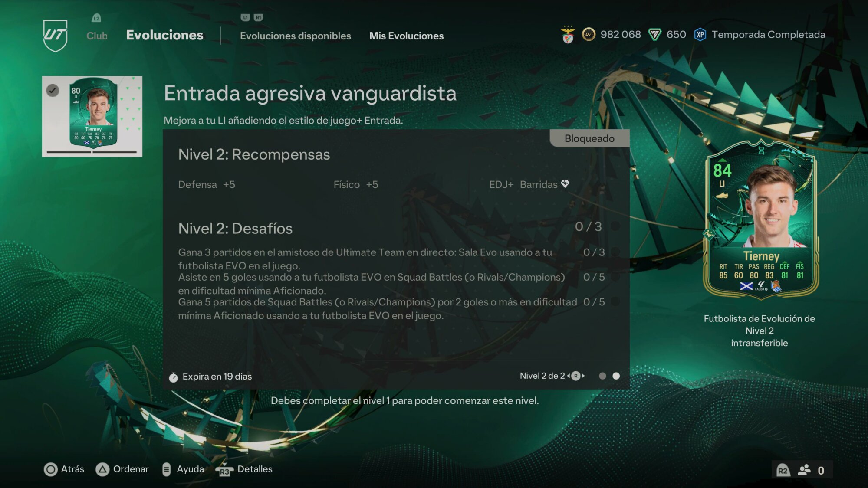Open the Evoluciones section

(x=164, y=35)
